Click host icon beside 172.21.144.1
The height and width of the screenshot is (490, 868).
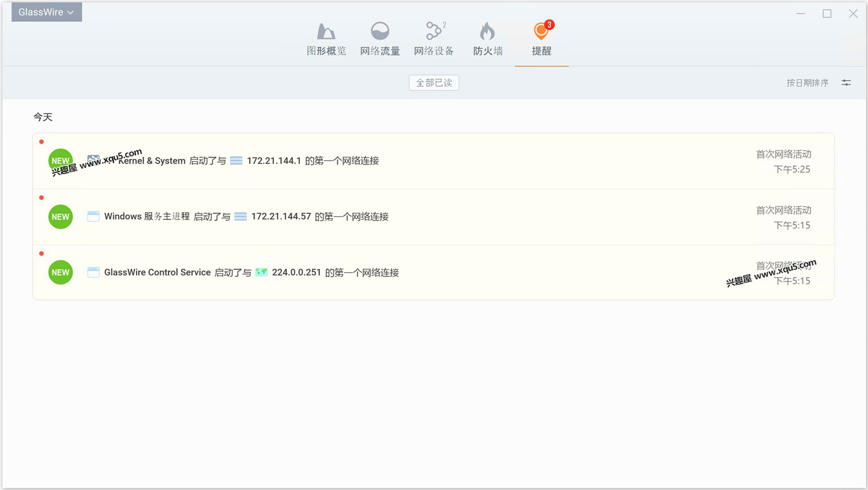(x=236, y=161)
